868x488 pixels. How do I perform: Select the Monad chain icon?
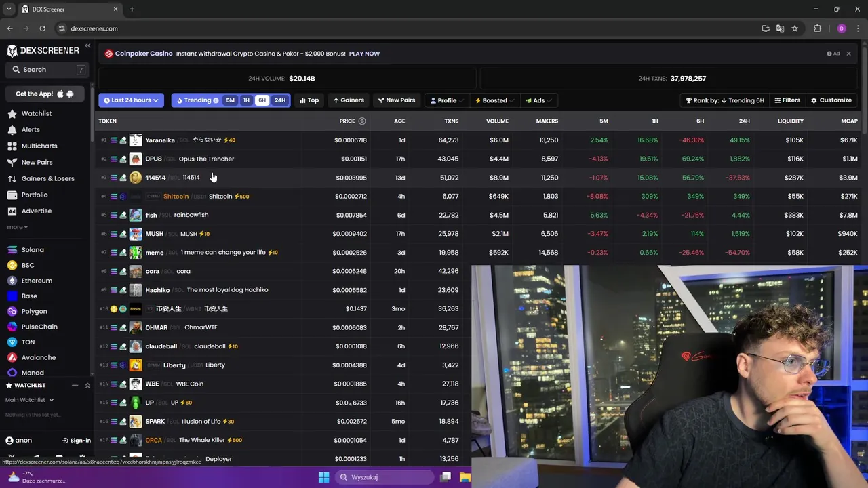click(12, 373)
